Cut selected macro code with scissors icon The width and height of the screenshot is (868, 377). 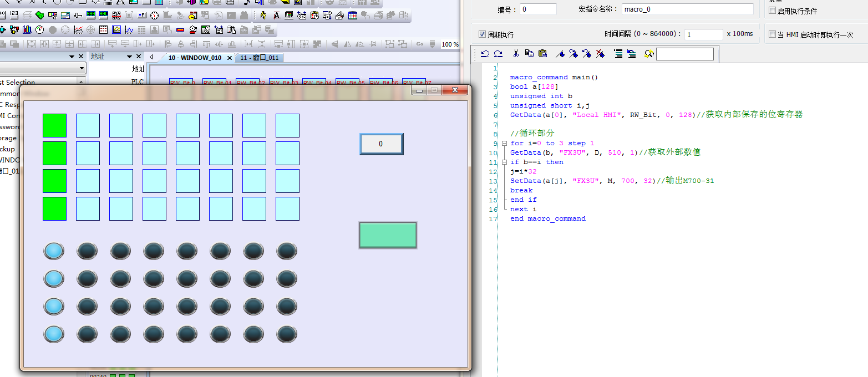pos(516,54)
